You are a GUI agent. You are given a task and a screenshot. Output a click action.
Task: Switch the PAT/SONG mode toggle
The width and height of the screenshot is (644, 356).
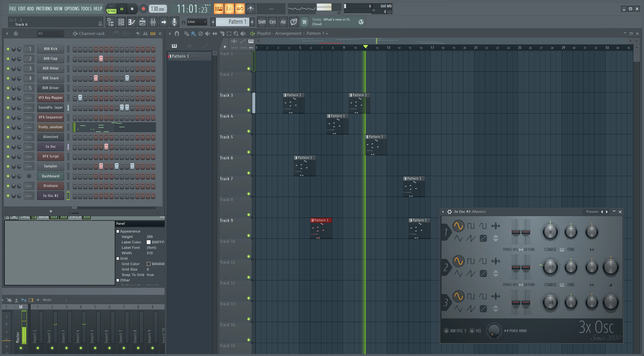[111, 9]
